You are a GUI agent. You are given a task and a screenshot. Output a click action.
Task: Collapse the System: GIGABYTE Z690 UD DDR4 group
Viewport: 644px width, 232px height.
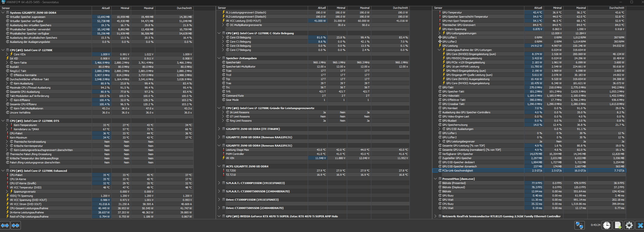3,12
